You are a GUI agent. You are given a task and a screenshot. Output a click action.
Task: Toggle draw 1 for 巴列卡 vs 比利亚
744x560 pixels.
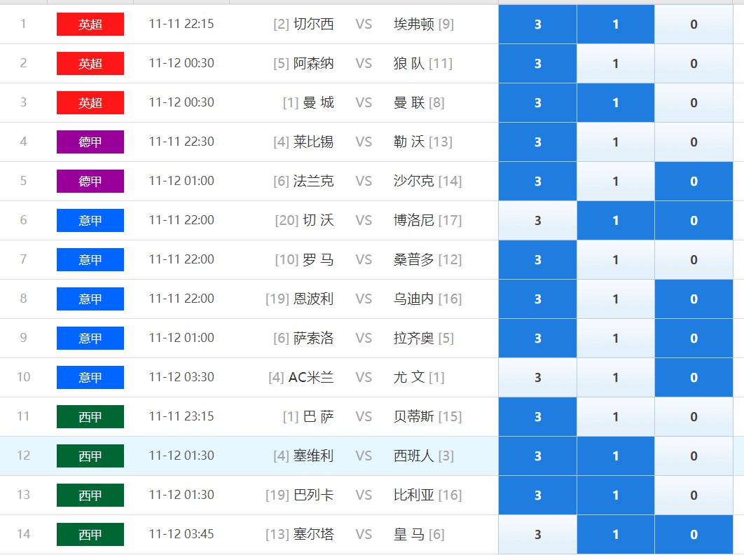click(x=615, y=495)
